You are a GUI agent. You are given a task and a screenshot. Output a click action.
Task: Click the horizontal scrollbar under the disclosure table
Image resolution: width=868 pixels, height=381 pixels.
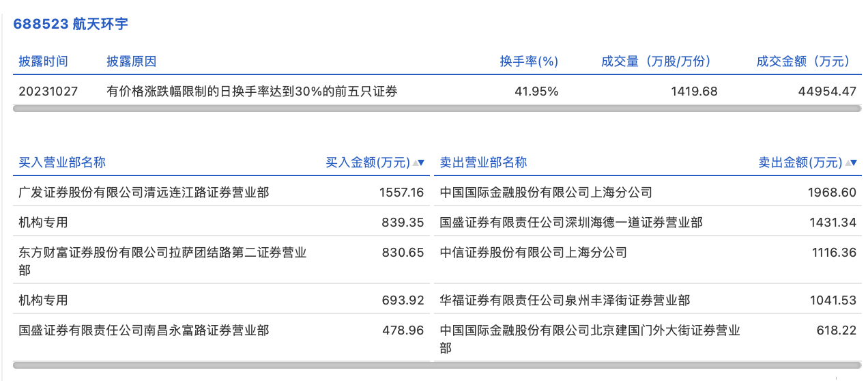(x=437, y=108)
